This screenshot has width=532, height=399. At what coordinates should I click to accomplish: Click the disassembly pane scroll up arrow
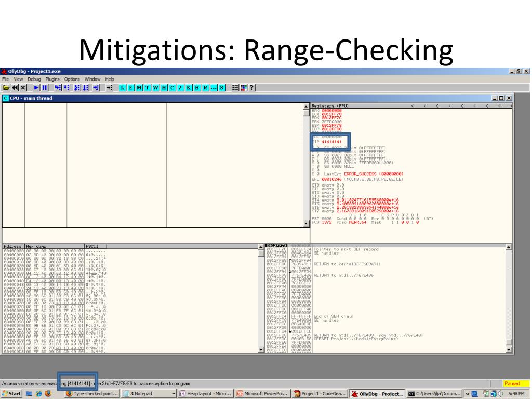(x=305, y=106)
